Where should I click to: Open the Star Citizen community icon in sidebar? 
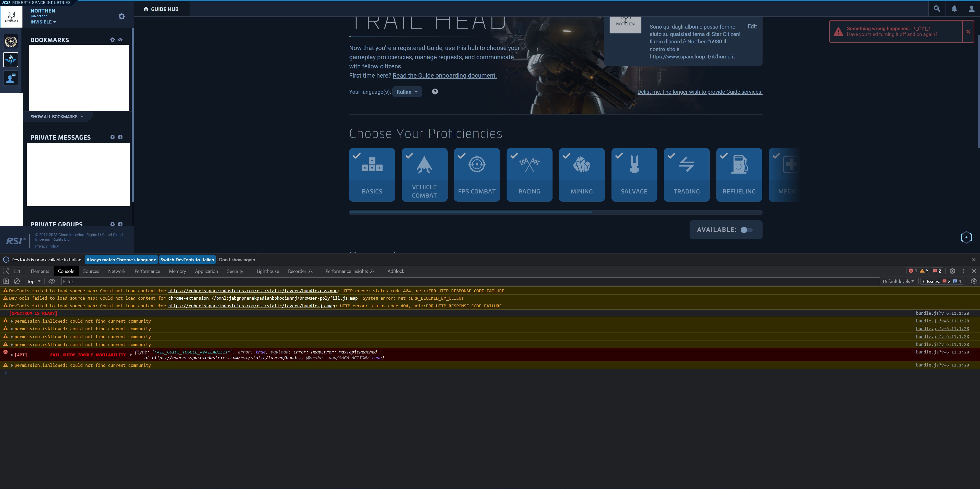pyautogui.click(x=11, y=41)
